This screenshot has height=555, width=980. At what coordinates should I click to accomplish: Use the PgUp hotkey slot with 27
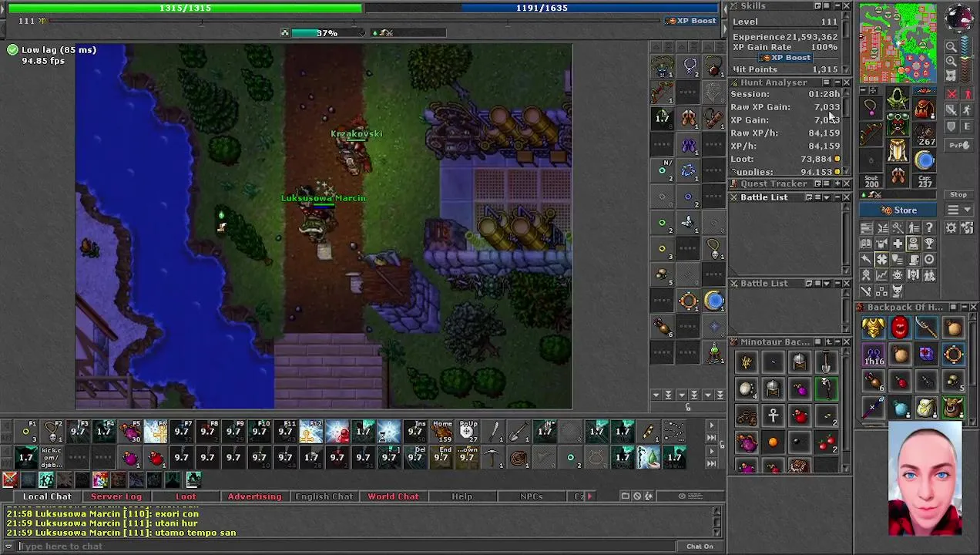[x=468, y=431]
